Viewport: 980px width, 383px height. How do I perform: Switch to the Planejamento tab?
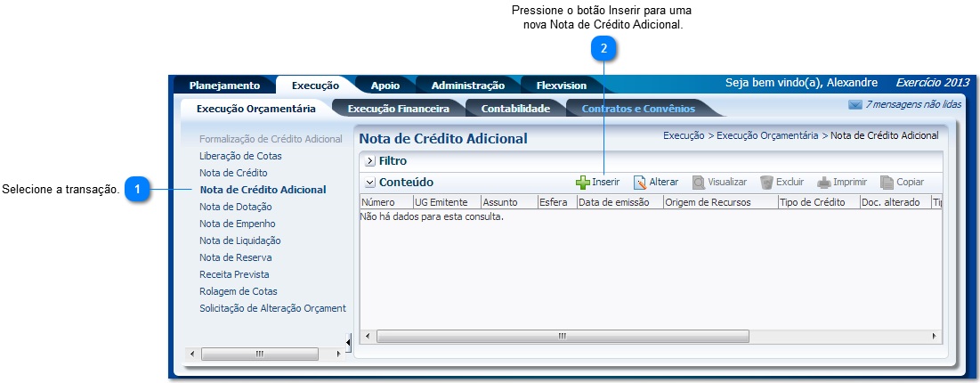click(x=224, y=86)
